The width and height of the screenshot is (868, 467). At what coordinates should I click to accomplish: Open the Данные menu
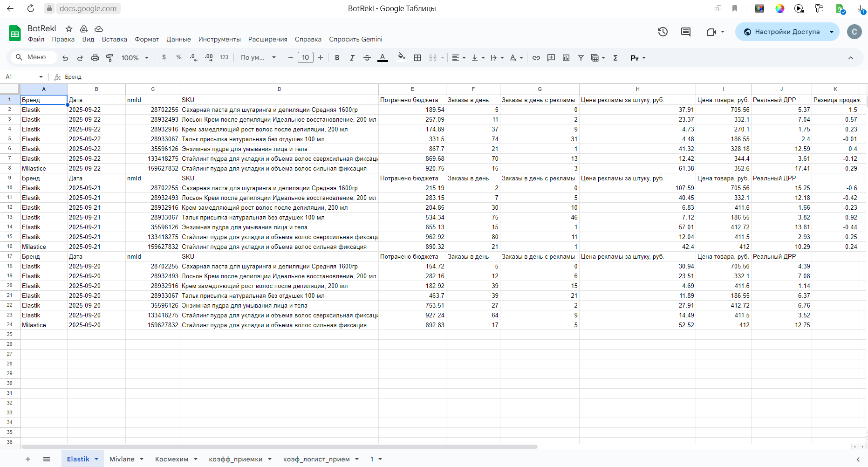(178, 39)
